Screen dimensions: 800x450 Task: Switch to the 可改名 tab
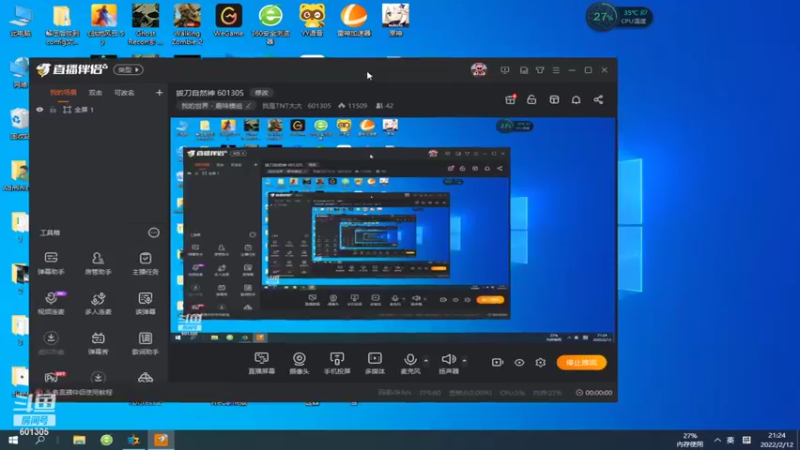click(124, 92)
